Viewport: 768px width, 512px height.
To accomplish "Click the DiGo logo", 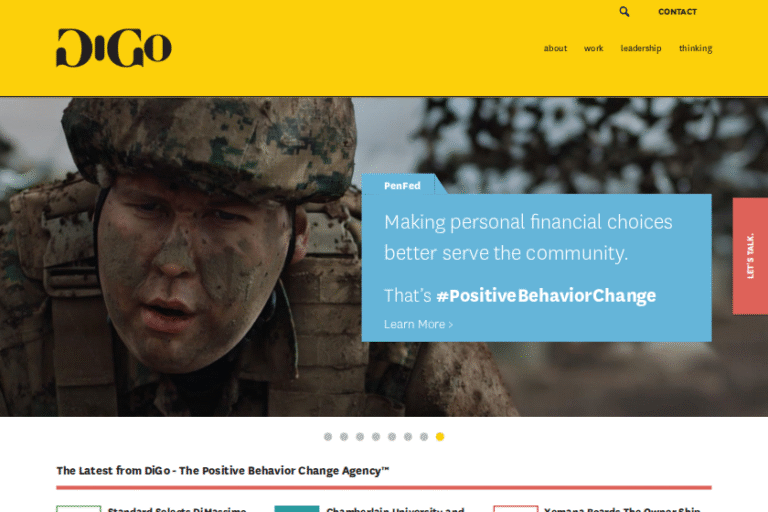I will tap(114, 48).
